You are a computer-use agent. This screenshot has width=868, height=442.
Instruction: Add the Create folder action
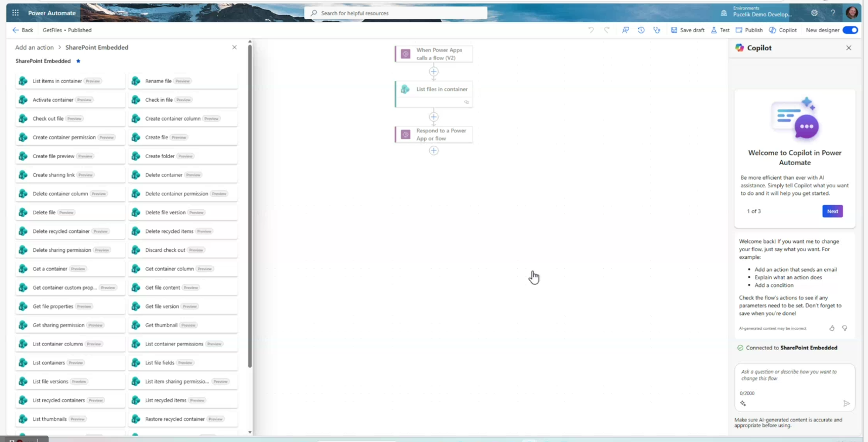point(183,156)
